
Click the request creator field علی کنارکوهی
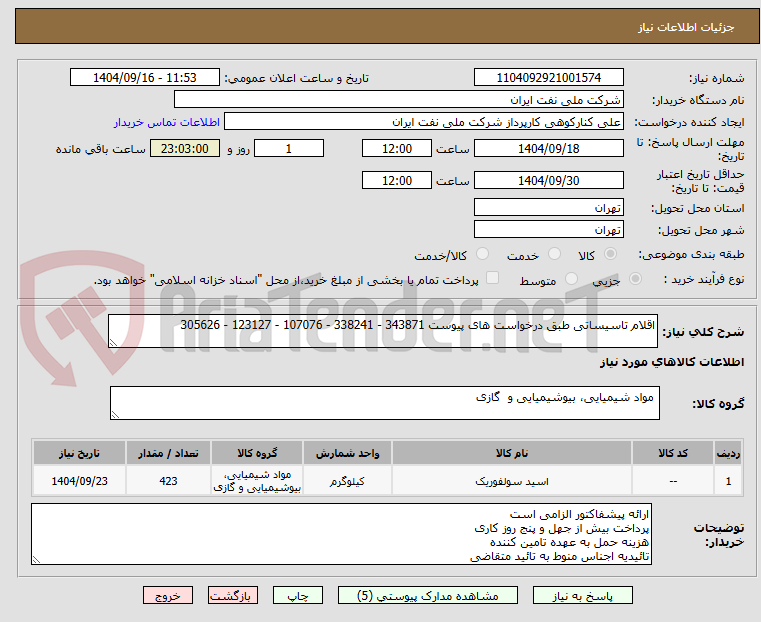[424, 122]
